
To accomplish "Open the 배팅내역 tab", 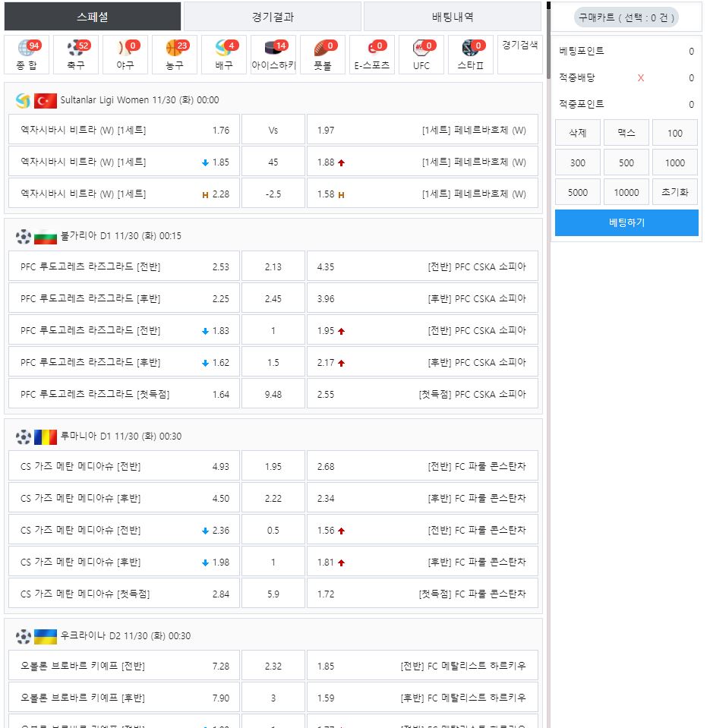I will pyautogui.click(x=453, y=17).
